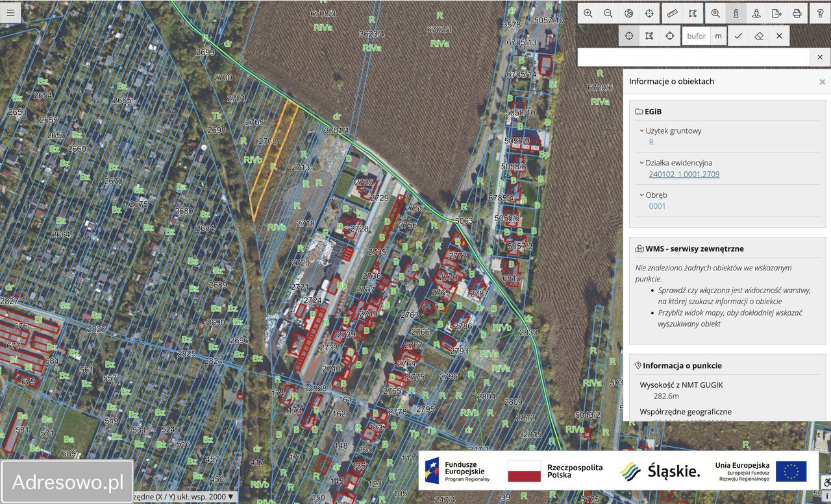The image size is (831, 504).
Task: Open the hamburger menu
Action: point(10,12)
